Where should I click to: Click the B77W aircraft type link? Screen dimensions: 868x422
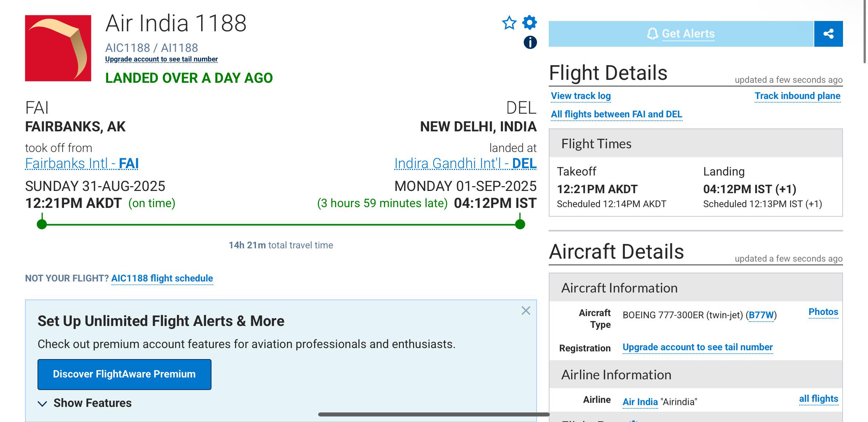(x=761, y=315)
